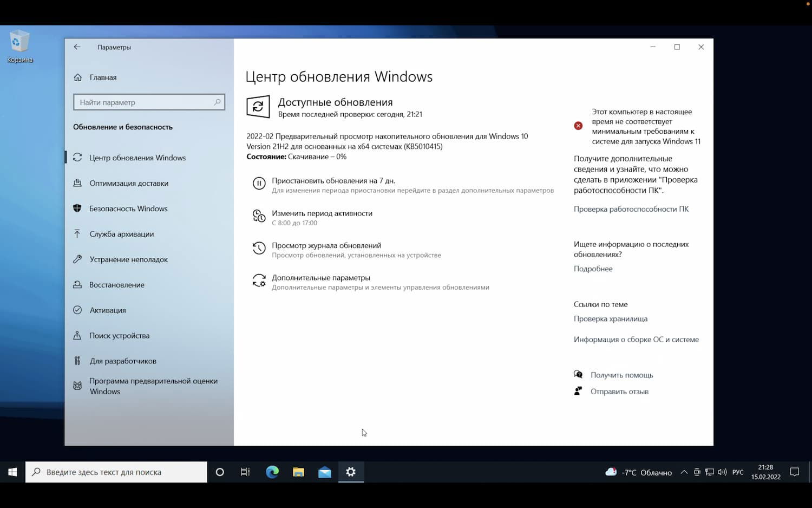Show hidden tray icons chevron
812x508 pixels.
684,472
